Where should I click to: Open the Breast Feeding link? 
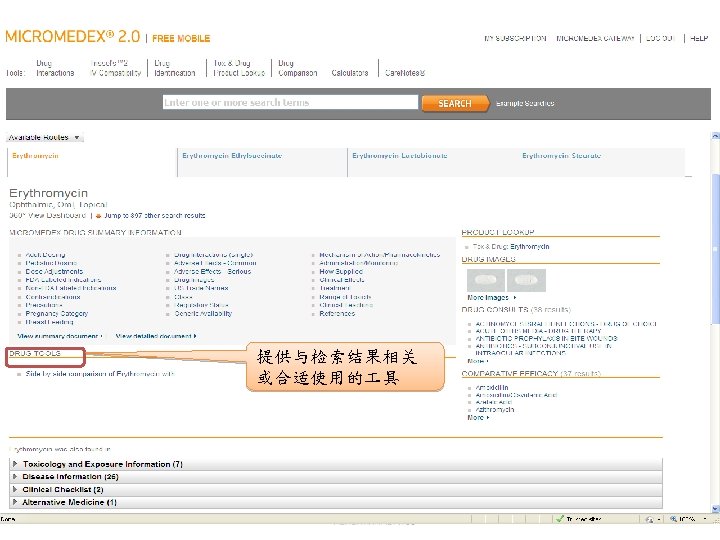tap(50, 322)
